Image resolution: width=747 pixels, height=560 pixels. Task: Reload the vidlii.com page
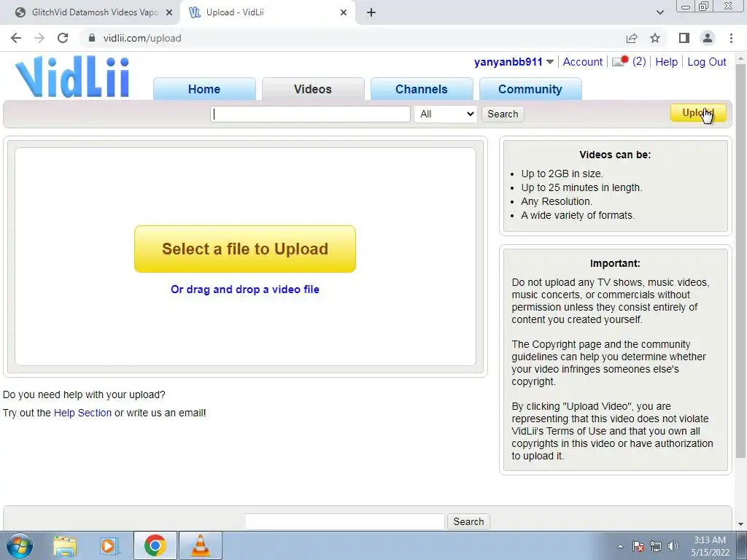tap(63, 38)
